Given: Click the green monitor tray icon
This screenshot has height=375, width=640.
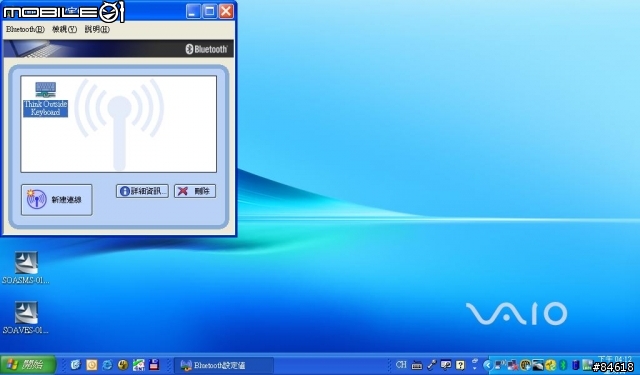Looking at the screenshot, I should 587,364.
